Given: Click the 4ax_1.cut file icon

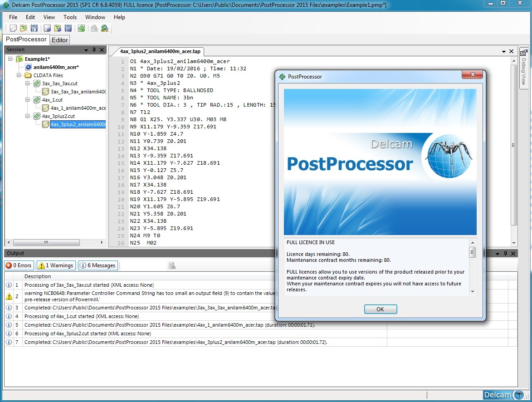Looking at the screenshot, I should (x=37, y=100).
